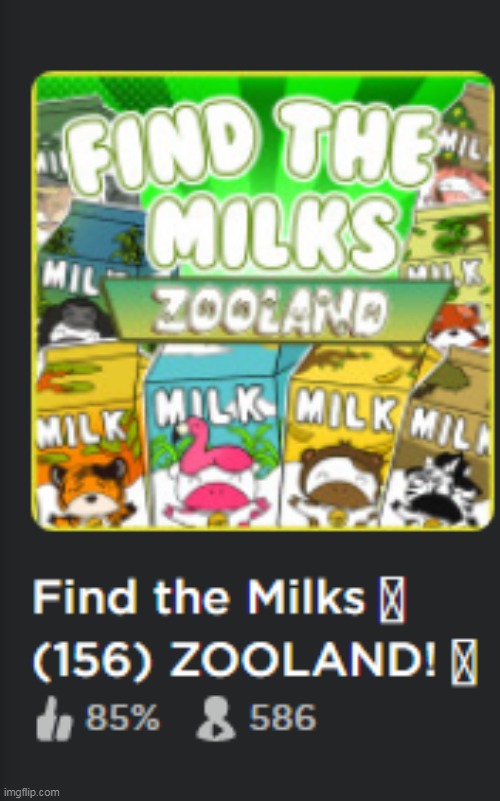
Task: Open the Find the Milks game thumbnail
Action: [263, 301]
